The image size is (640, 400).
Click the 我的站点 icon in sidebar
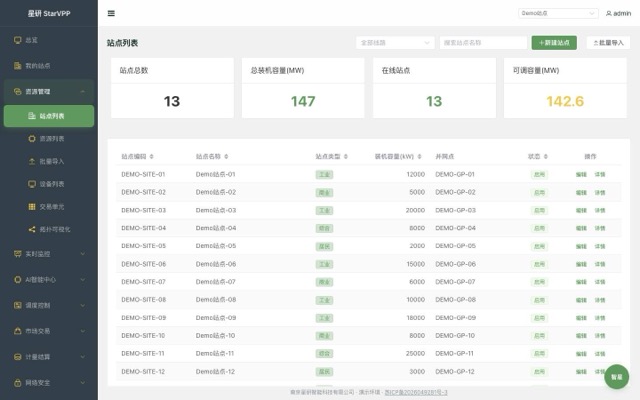(x=18, y=66)
